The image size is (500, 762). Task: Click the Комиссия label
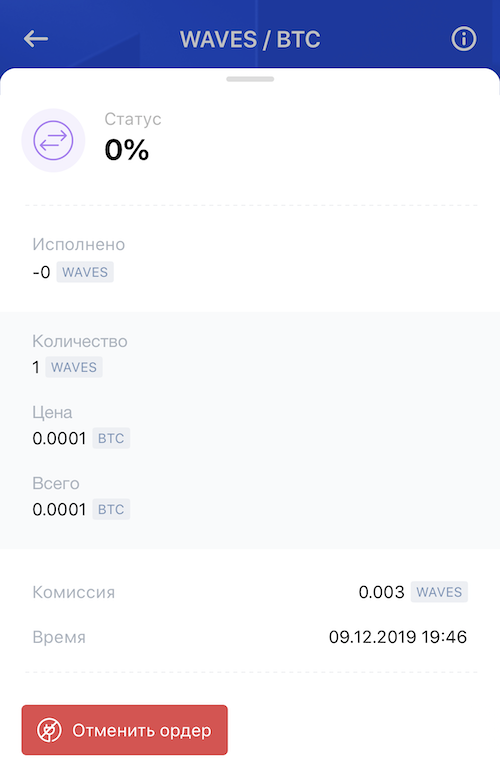[73, 592]
